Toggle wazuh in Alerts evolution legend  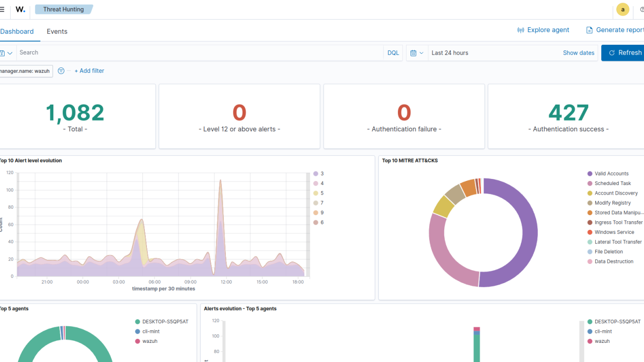click(x=598, y=341)
